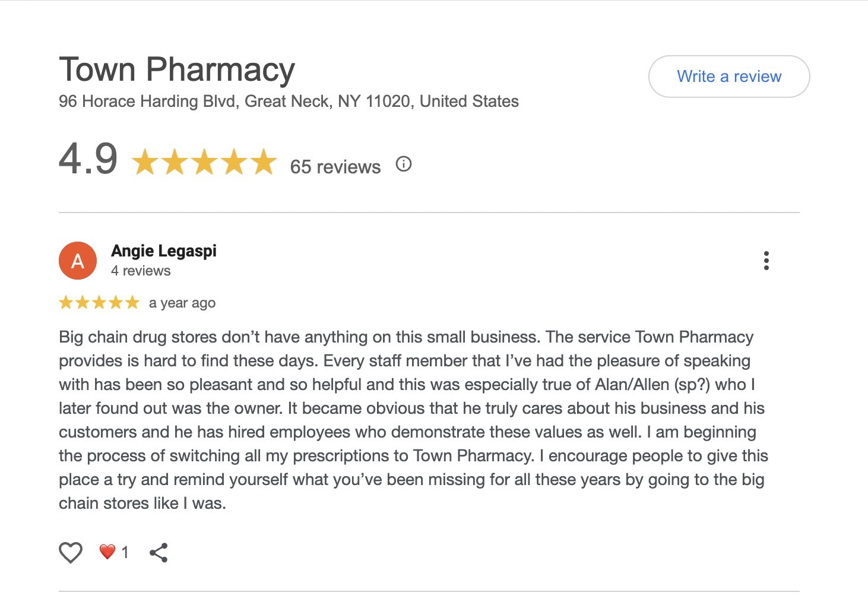Screen dimensions: 868x602
Task: Click the Horace Harding Blvd address
Action: (289, 102)
